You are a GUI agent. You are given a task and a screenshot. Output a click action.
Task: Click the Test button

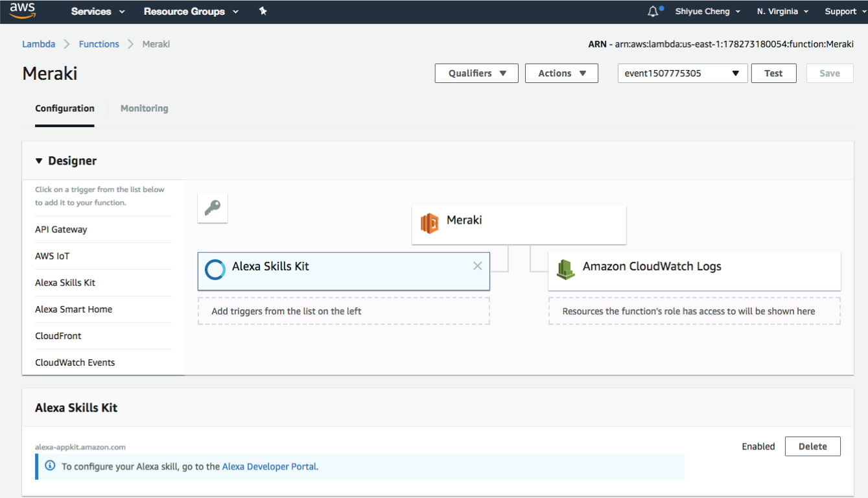(773, 73)
